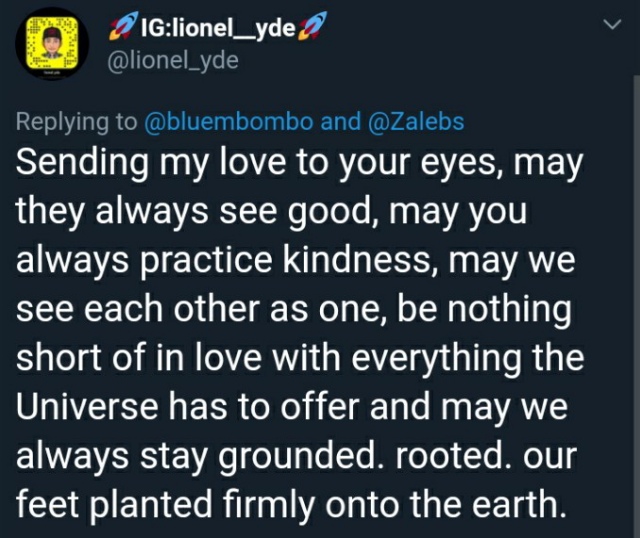Image resolution: width=640 pixels, height=538 pixels.
Task: Click the 'Replying to' label
Action: [76, 122]
